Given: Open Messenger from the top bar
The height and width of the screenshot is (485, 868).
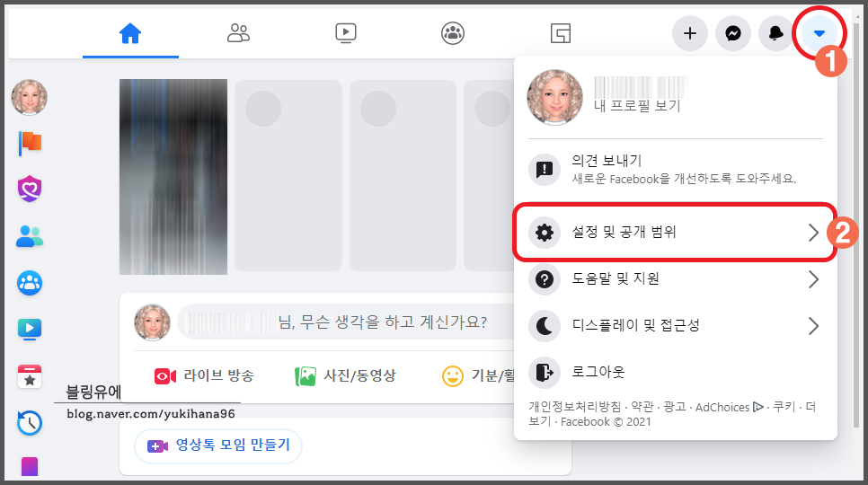Looking at the screenshot, I should [x=733, y=34].
